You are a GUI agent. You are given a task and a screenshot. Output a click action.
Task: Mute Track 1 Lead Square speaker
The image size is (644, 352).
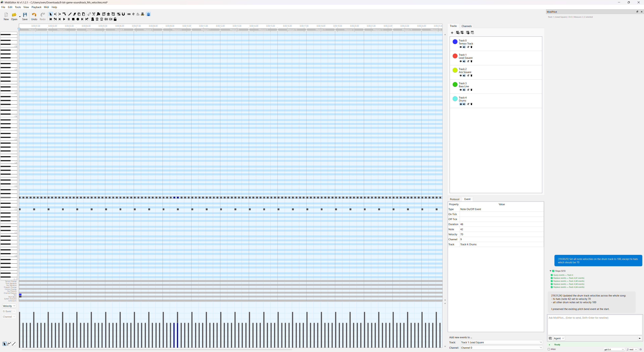(x=464, y=61)
